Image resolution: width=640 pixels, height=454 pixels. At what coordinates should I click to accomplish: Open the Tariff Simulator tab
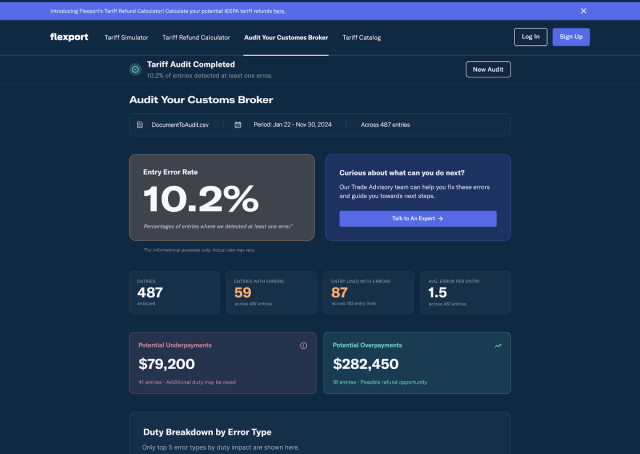coord(126,37)
